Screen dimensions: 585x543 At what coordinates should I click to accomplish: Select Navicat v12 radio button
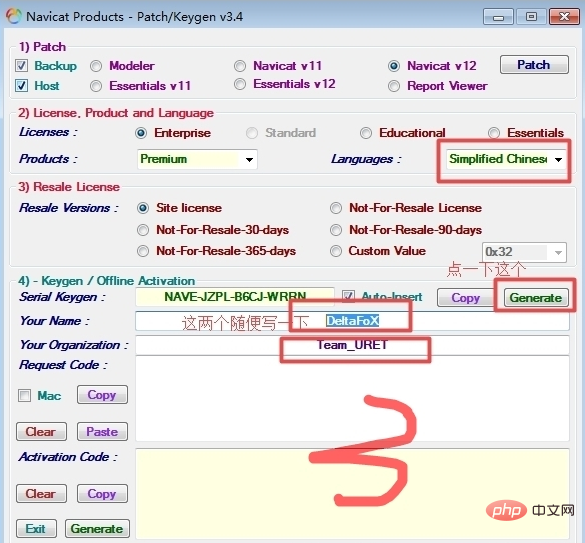pyautogui.click(x=394, y=66)
